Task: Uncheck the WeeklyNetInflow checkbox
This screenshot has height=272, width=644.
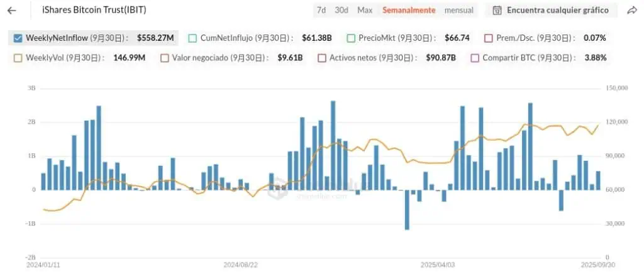Action: coord(18,38)
